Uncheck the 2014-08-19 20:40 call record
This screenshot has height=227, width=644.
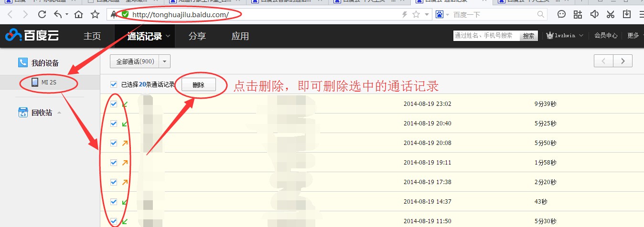114,124
